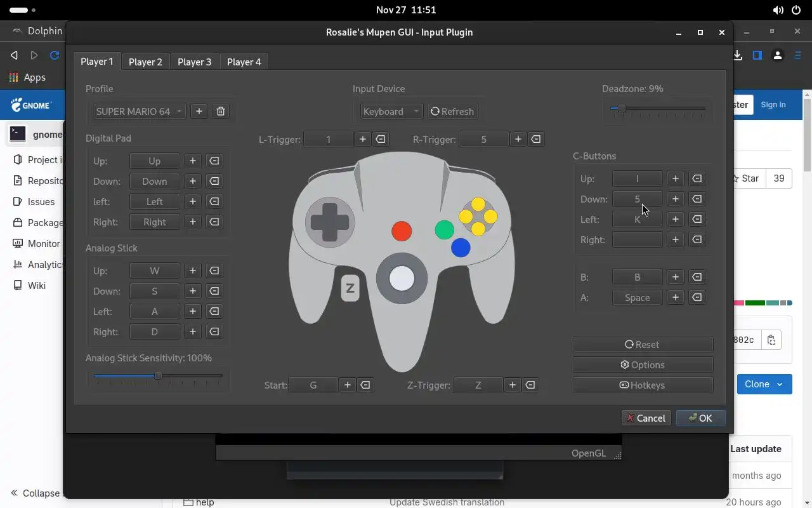This screenshot has height=508, width=812.
Task: Set key for Start button (G)
Action: [313, 385]
